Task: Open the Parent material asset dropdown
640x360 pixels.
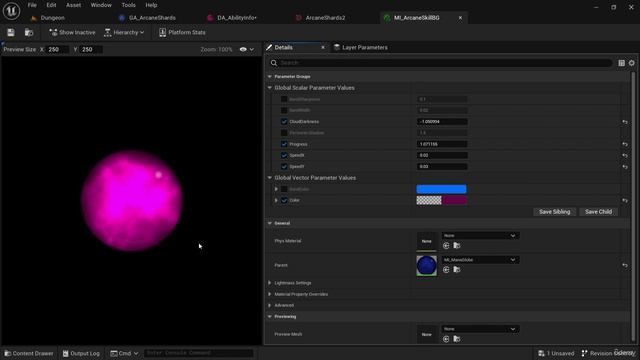Action: [x=480, y=260]
